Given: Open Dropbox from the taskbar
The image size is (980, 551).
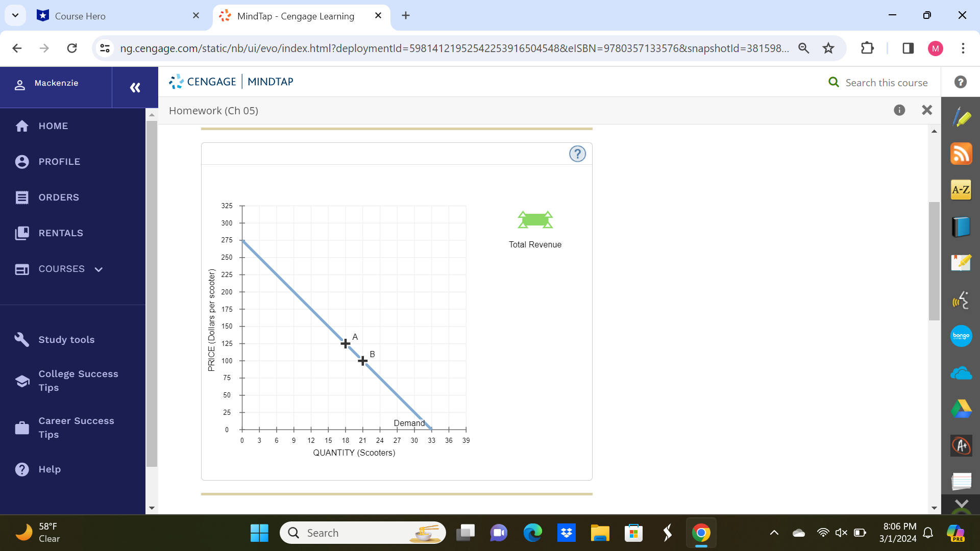Looking at the screenshot, I should (x=567, y=532).
